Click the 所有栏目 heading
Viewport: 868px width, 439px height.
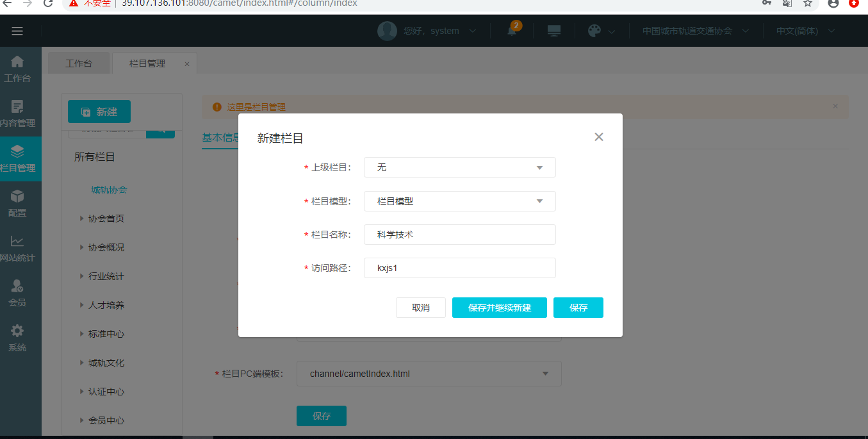(95, 157)
